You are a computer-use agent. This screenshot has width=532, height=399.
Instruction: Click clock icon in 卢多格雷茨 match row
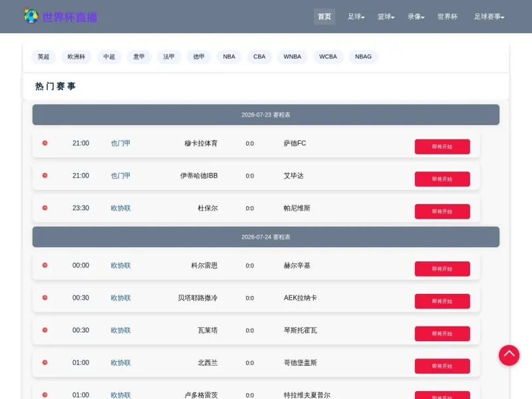pos(45,395)
